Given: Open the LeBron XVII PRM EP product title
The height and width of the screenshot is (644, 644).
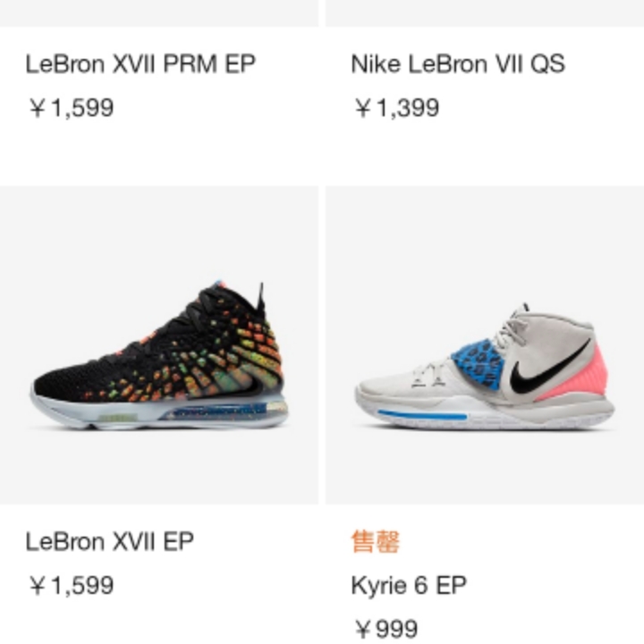Looking at the screenshot, I should [140, 64].
